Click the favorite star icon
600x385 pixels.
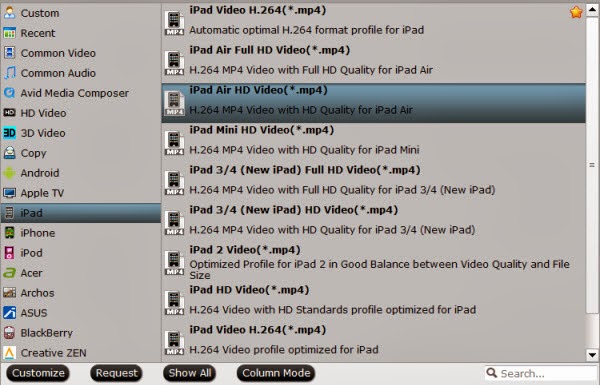coord(576,12)
